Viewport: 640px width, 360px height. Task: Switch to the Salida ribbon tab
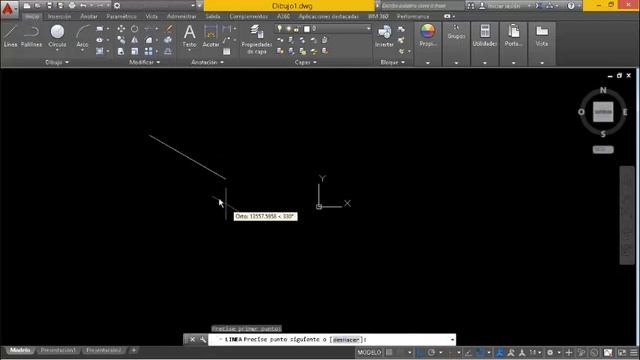pyautogui.click(x=213, y=16)
